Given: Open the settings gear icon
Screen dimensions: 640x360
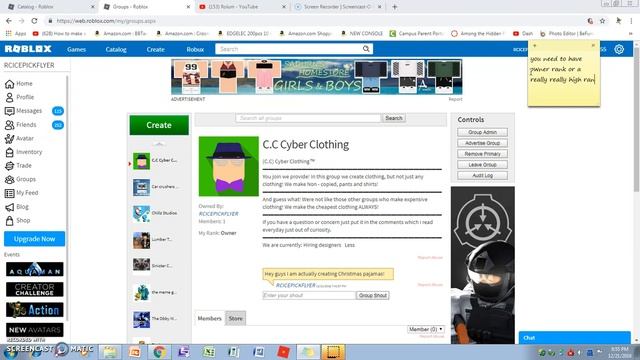Looking at the screenshot, I should point(619,49).
